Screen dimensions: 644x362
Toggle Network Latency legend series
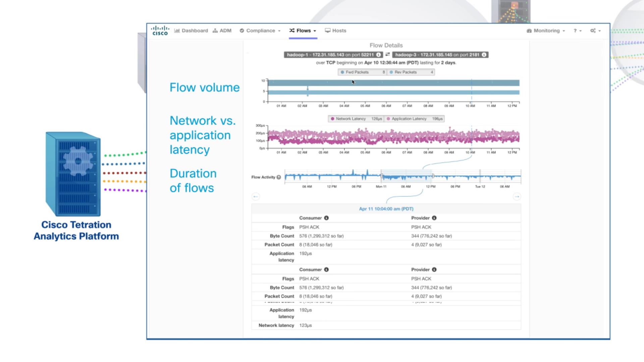[x=351, y=119]
